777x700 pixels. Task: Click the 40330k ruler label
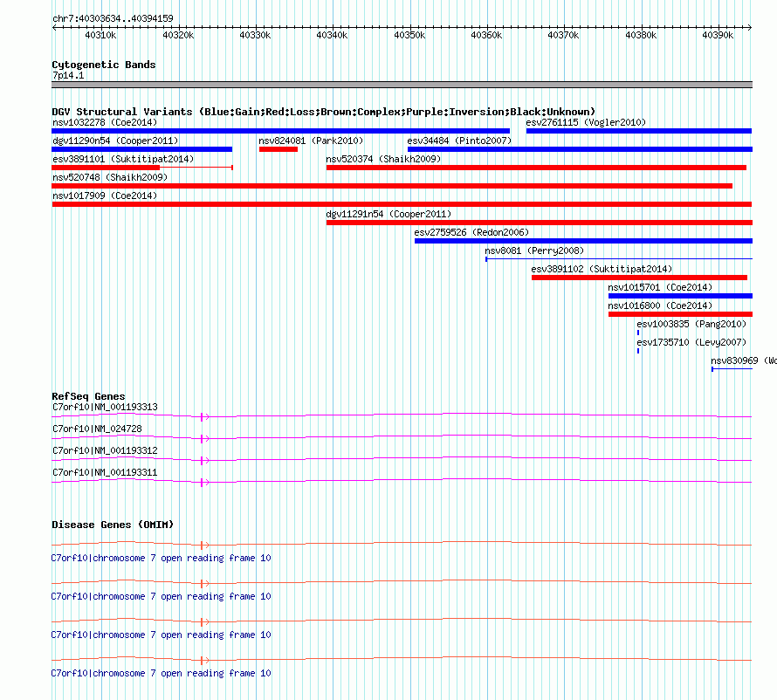point(255,35)
